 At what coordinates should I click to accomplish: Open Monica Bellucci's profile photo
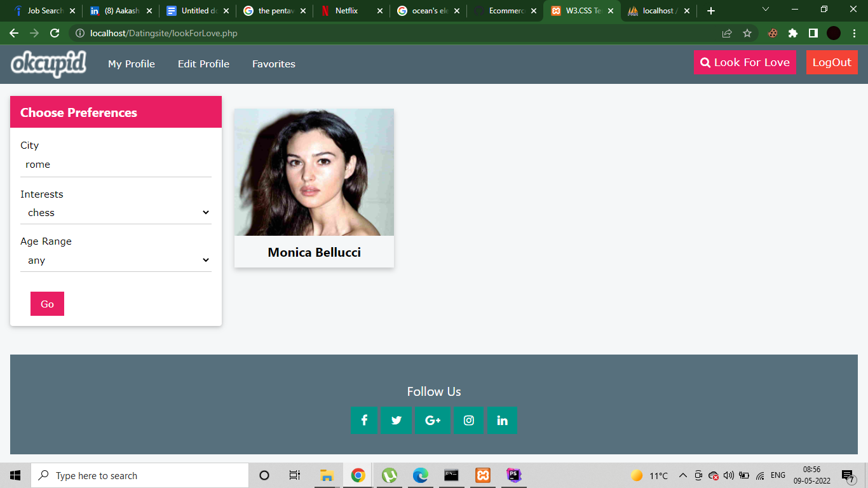[x=313, y=172]
